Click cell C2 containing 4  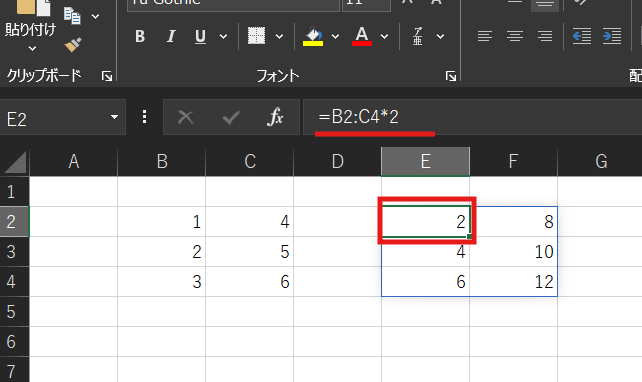pyautogui.click(x=250, y=222)
